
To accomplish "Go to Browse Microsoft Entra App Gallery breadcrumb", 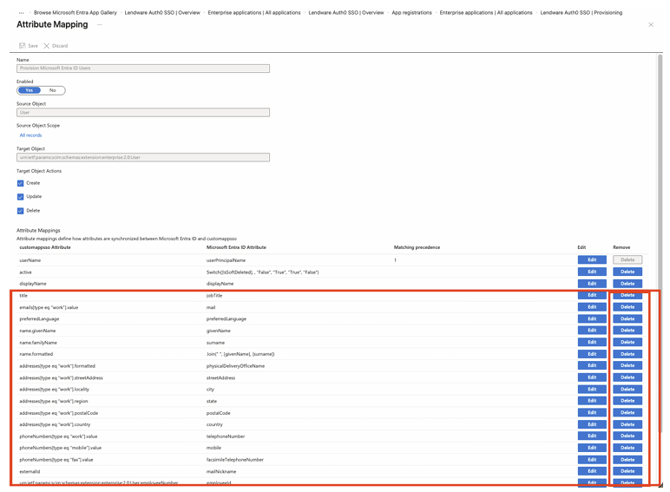I will pos(75,13).
